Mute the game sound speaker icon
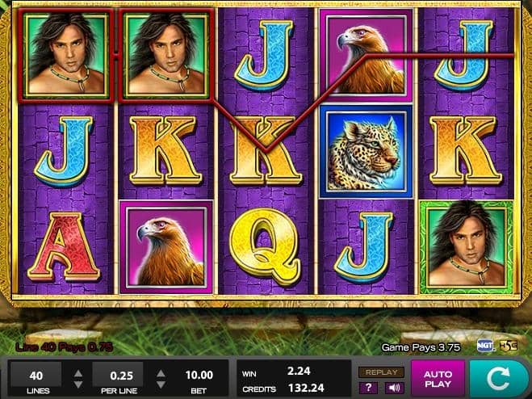 (394, 388)
